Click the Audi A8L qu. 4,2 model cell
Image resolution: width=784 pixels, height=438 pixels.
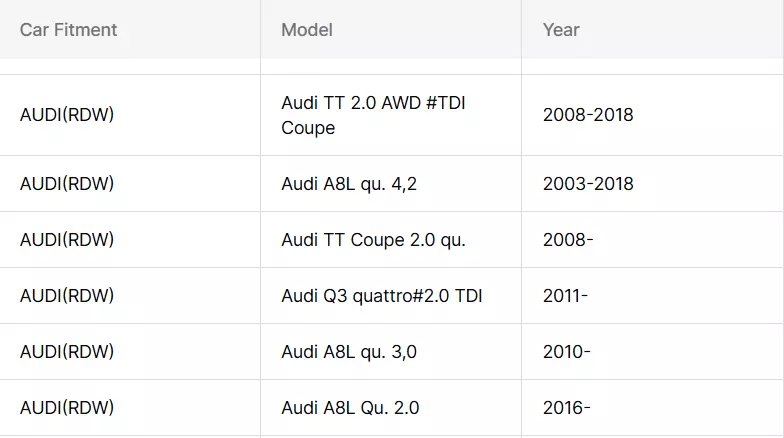coord(349,184)
